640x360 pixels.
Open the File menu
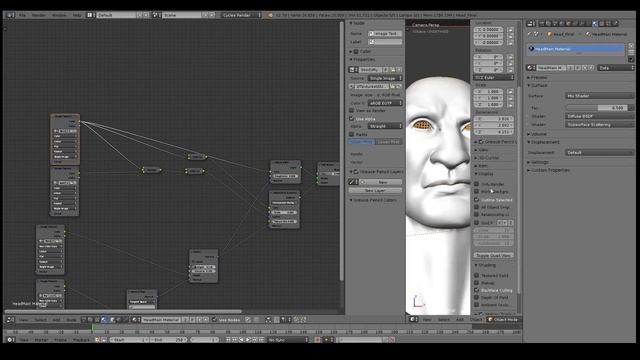click(x=22, y=15)
